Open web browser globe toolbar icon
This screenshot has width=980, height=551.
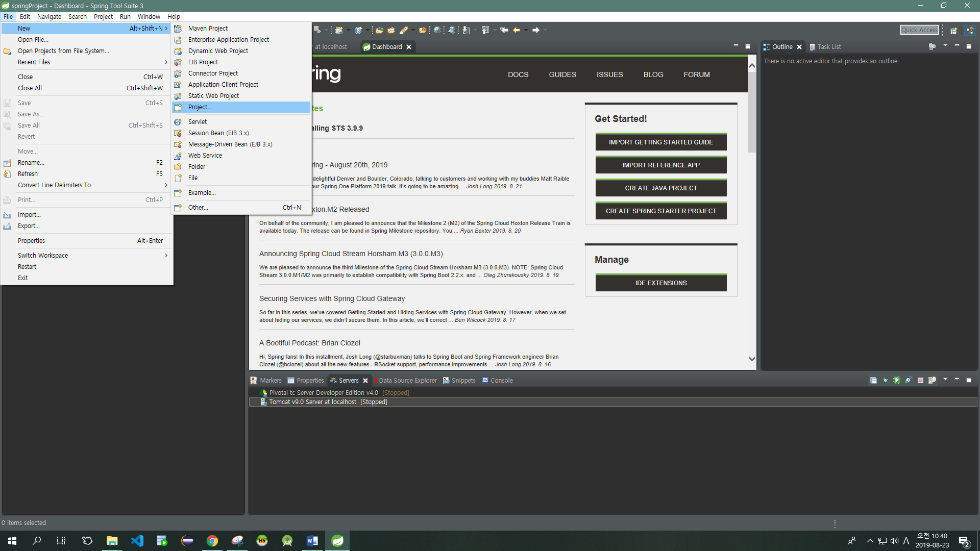click(437, 30)
